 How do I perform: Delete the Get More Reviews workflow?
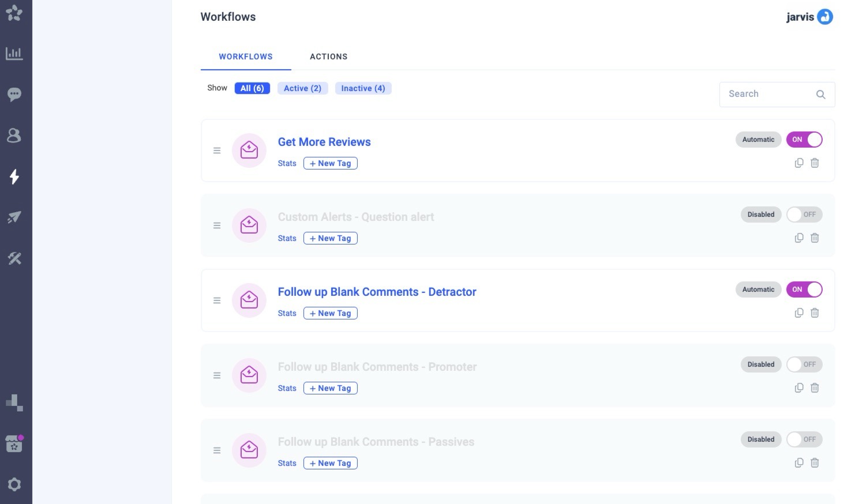815,163
